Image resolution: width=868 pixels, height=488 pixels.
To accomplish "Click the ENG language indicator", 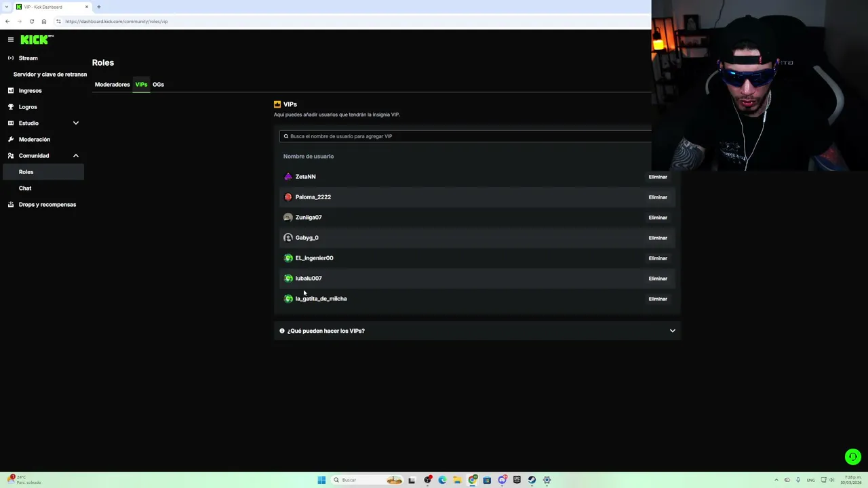I will coord(810,480).
